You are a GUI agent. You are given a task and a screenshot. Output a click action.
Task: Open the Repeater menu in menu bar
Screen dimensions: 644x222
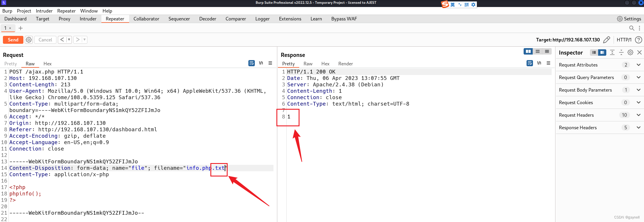click(x=66, y=11)
